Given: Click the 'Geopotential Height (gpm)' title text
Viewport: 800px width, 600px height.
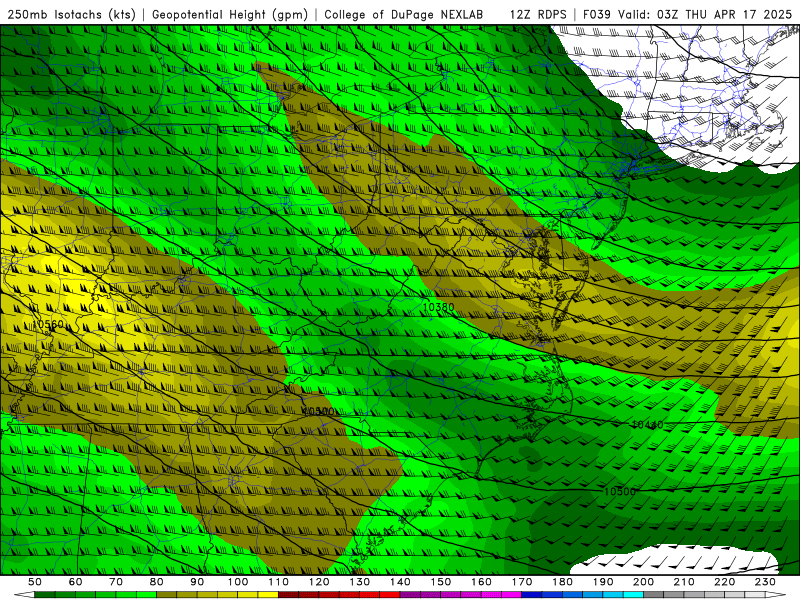Looking at the screenshot, I should [230, 14].
